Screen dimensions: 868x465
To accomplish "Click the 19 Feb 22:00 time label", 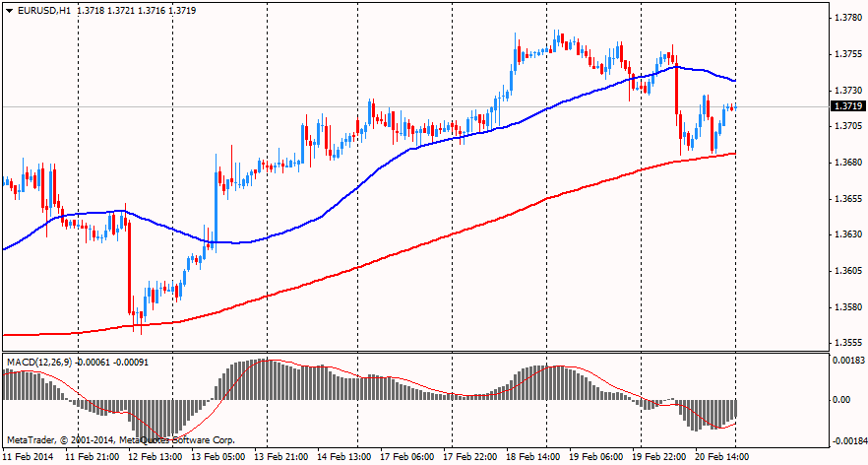I will [659, 456].
